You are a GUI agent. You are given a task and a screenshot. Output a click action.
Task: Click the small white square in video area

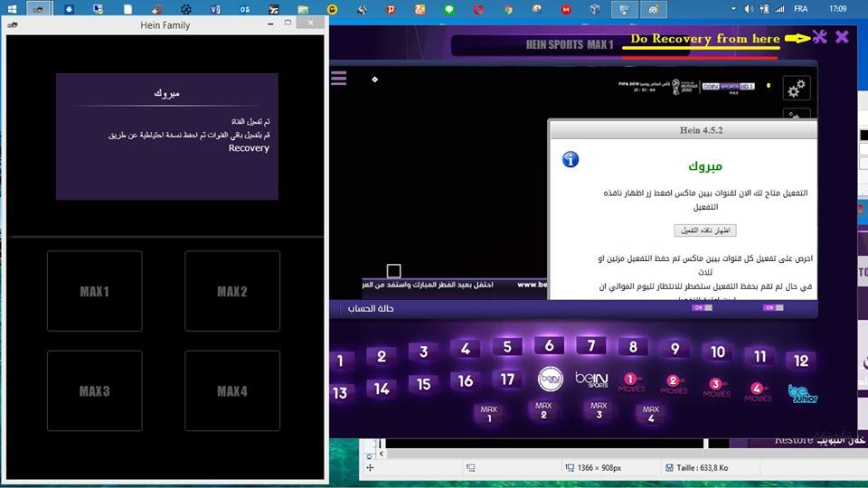coord(393,270)
